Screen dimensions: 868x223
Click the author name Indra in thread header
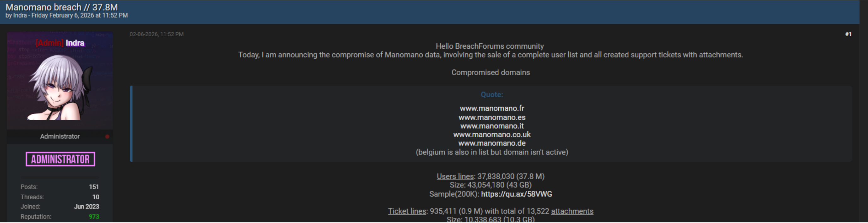click(x=20, y=15)
